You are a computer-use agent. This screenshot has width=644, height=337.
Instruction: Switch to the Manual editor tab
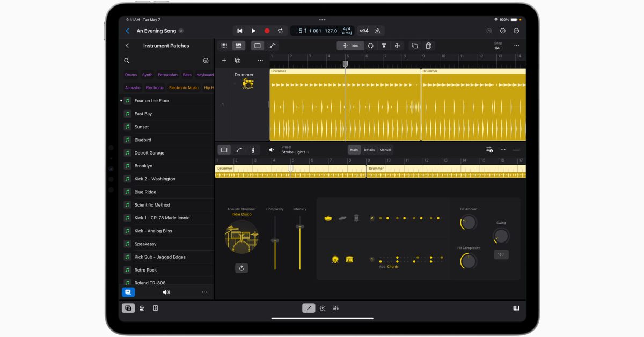[x=385, y=150]
